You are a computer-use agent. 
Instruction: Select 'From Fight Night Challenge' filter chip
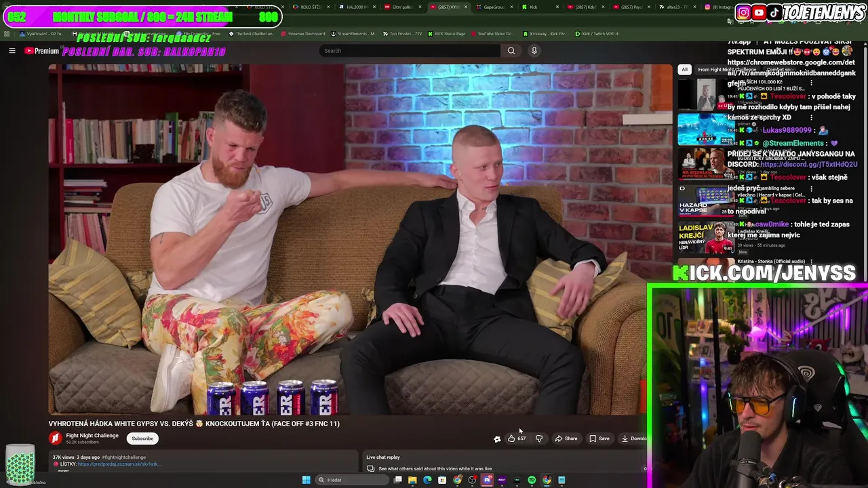(x=726, y=69)
